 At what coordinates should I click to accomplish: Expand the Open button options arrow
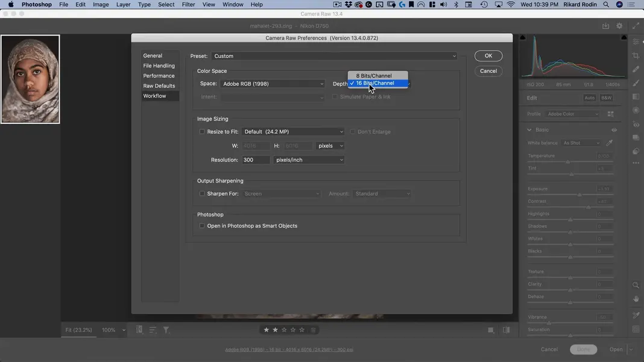631,349
